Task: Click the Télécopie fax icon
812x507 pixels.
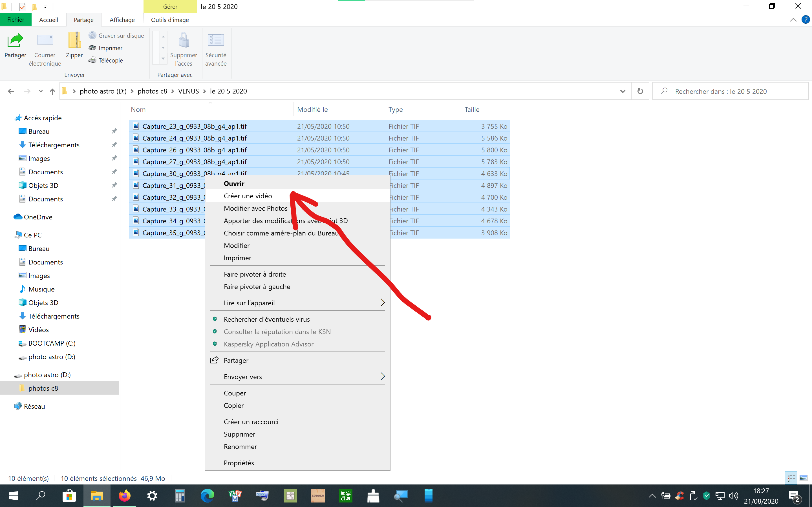Action: tap(92, 60)
